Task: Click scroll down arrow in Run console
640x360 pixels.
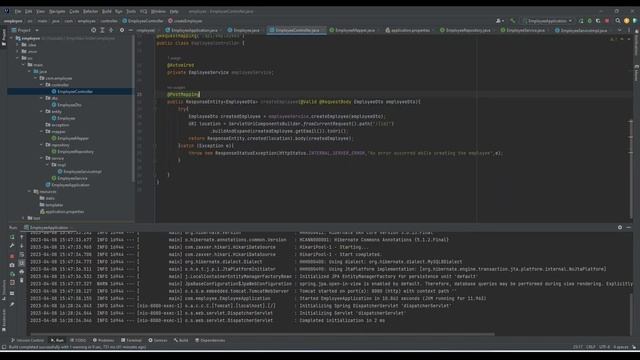Action: pyautogui.click(x=22, y=246)
